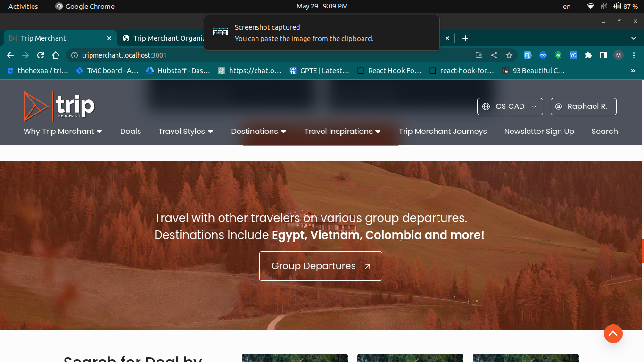
Task: Open the thehexaa / tri... bookmark
Action: click(x=38, y=71)
